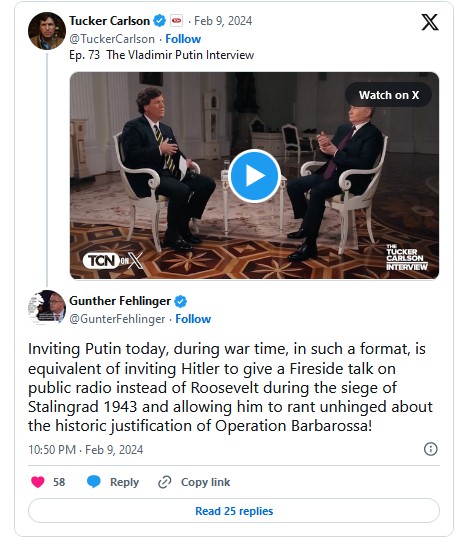The width and height of the screenshot is (472, 544).
Task: Open the Gunther Fehlinger display name
Action: click(120, 301)
